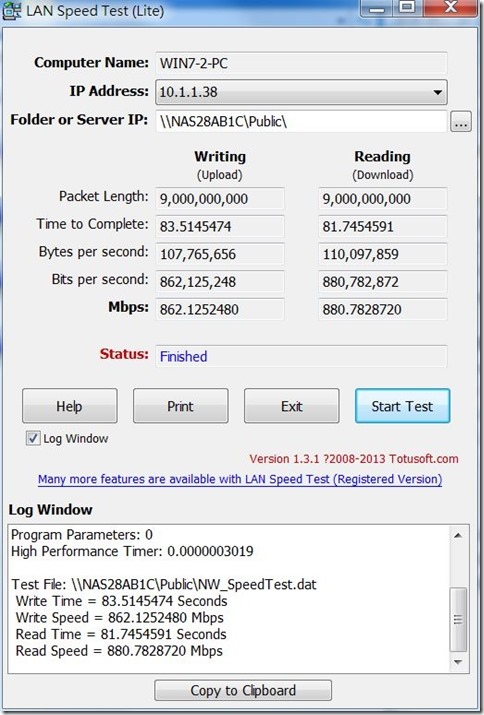This screenshot has width=484, height=715.
Task: Click the Write Time log line
Action: coord(121,601)
